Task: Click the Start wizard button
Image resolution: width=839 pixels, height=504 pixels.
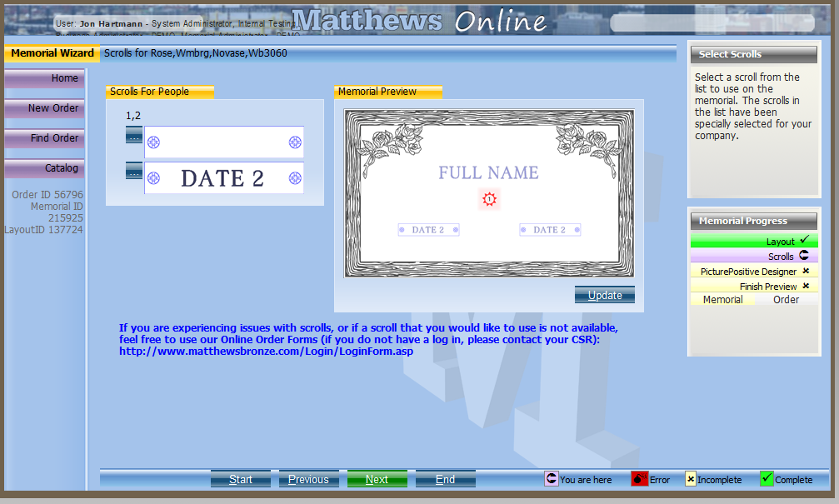Action: point(241,479)
